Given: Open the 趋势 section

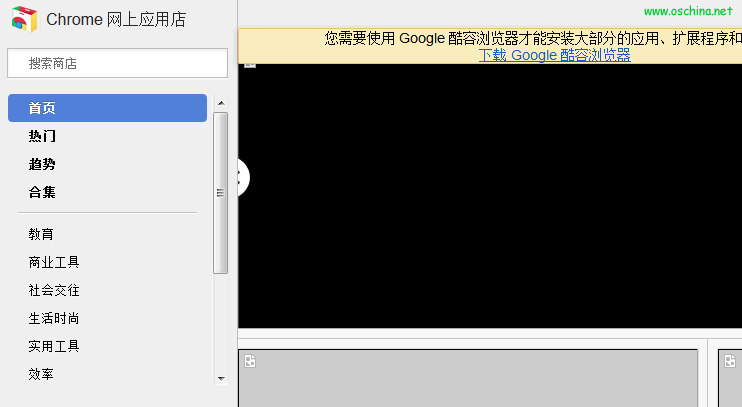Looking at the screenshot, I should pos(42,164).
